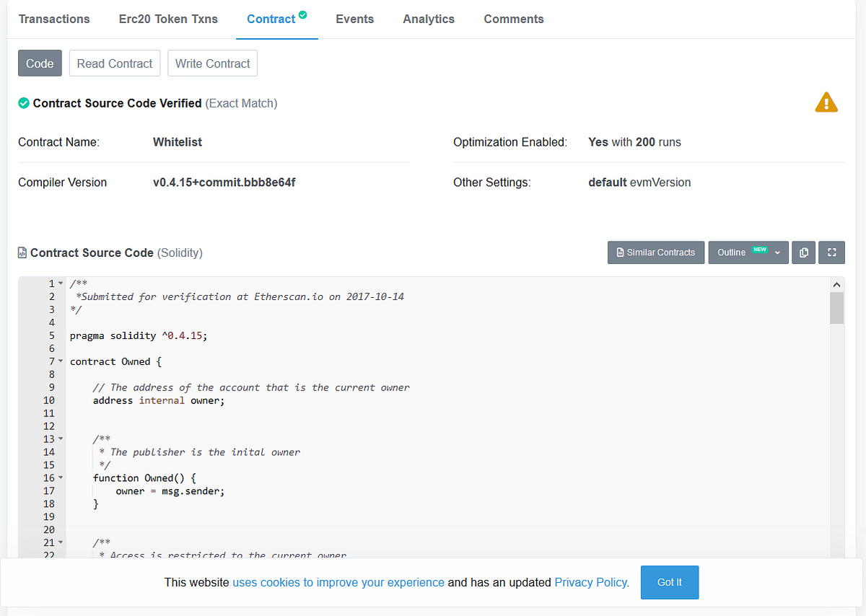Screen dimensions: 866x616
Task: Click the 'Contract Source Code Verified' heading
Action: coord(117,103)
